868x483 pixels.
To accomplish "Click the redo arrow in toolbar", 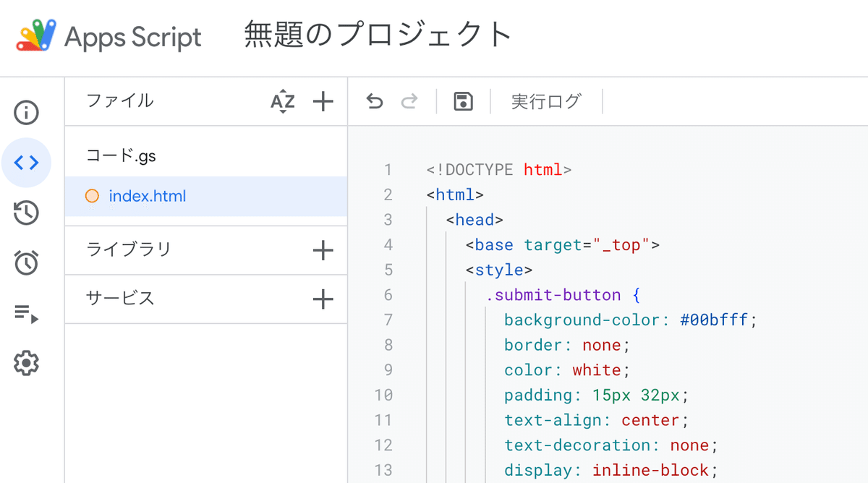I will coord(409,102).
